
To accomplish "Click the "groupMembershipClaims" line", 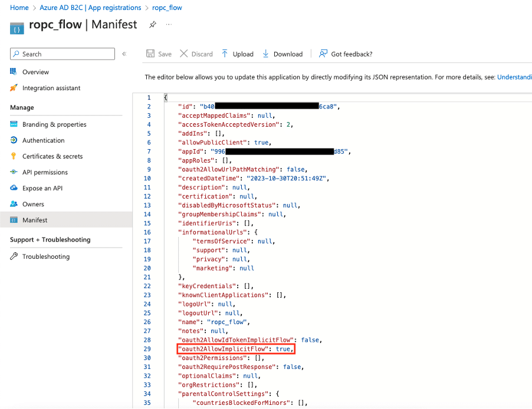I will point(232,215).
